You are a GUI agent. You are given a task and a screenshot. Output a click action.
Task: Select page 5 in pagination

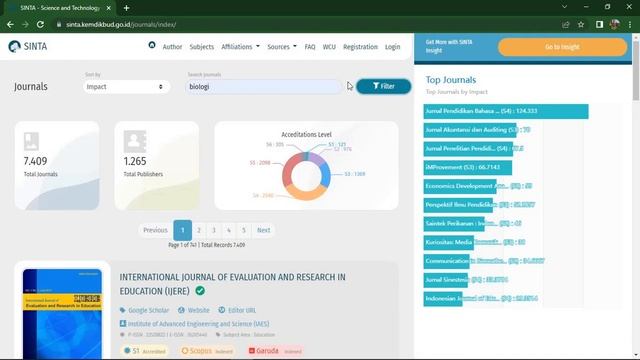point(244,230)
